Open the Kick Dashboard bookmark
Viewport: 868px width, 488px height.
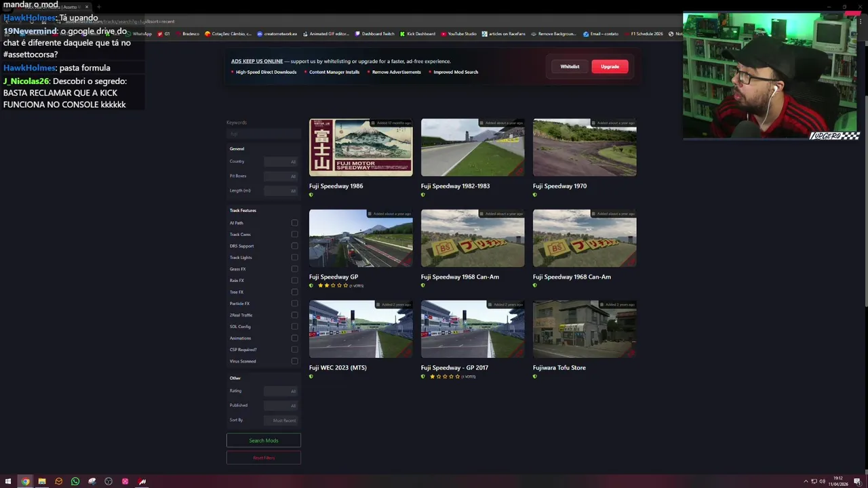[418, 34]
